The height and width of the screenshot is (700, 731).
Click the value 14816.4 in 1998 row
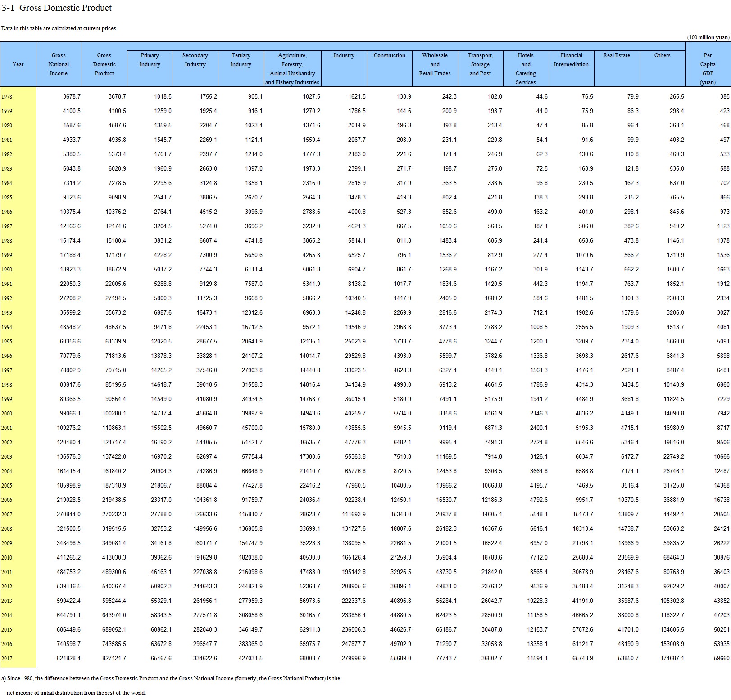[x=310, y=385]
